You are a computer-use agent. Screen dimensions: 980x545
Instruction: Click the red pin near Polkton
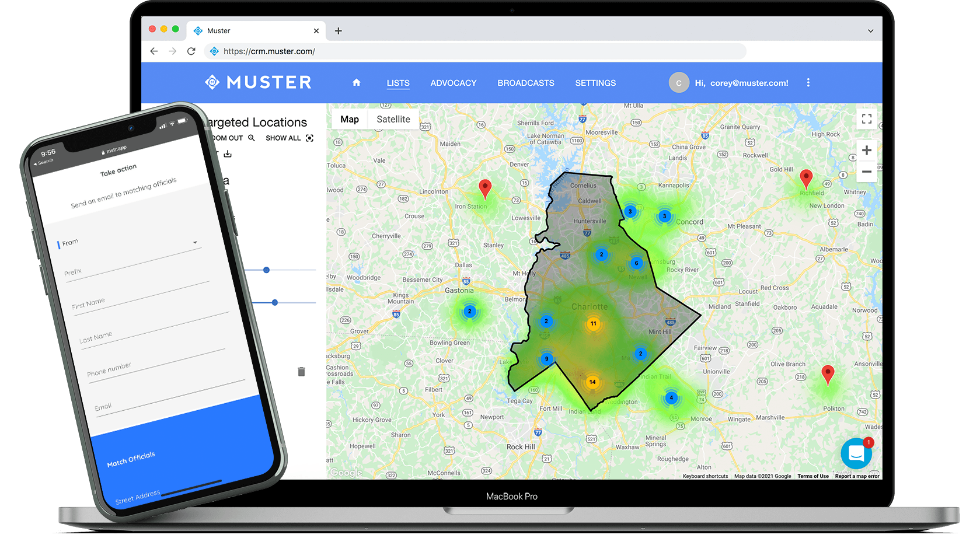[828, 375]
